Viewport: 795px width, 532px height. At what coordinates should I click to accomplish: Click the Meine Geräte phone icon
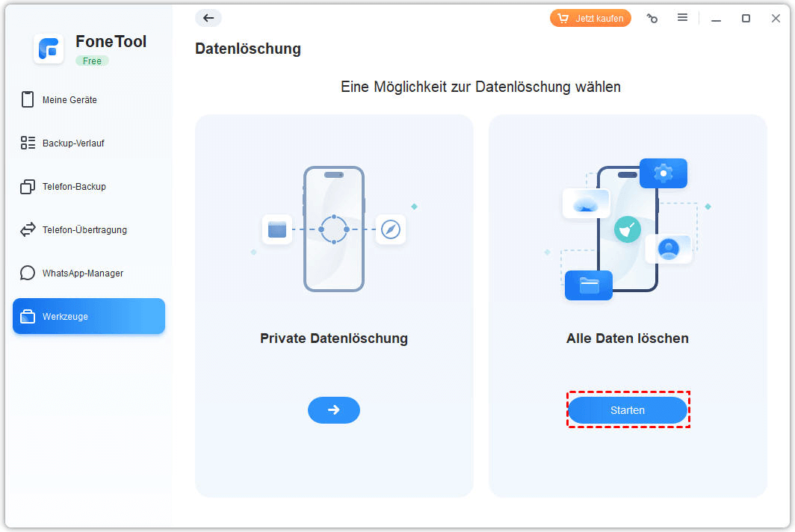(28, 99)
